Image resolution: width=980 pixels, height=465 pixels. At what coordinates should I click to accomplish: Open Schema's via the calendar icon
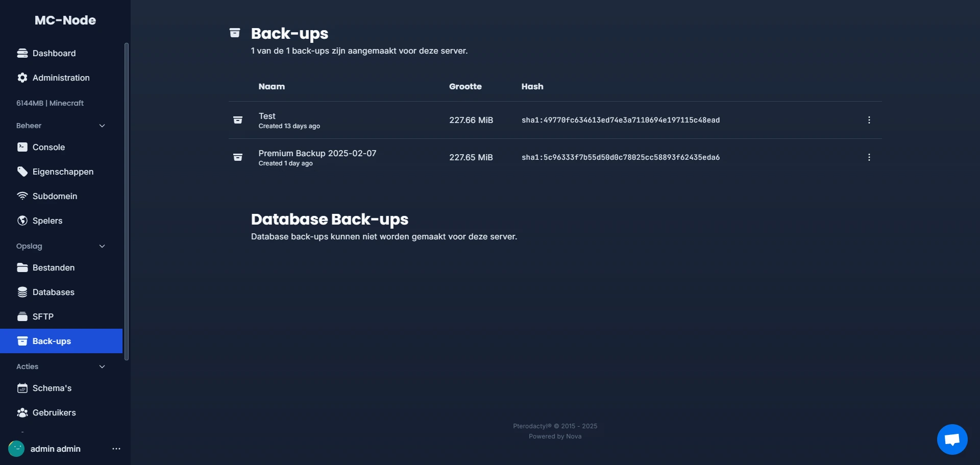pyautogui.click(x=22, y=388)
